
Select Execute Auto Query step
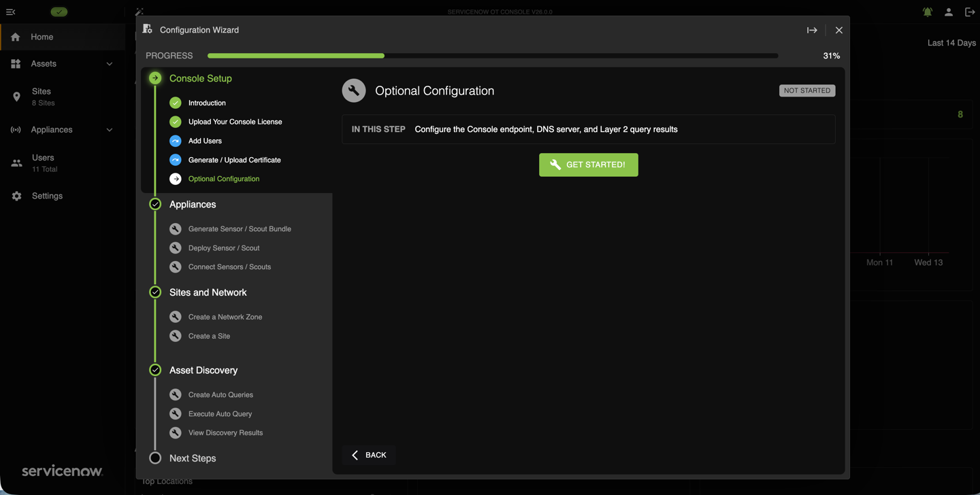[x=220, y=414]
